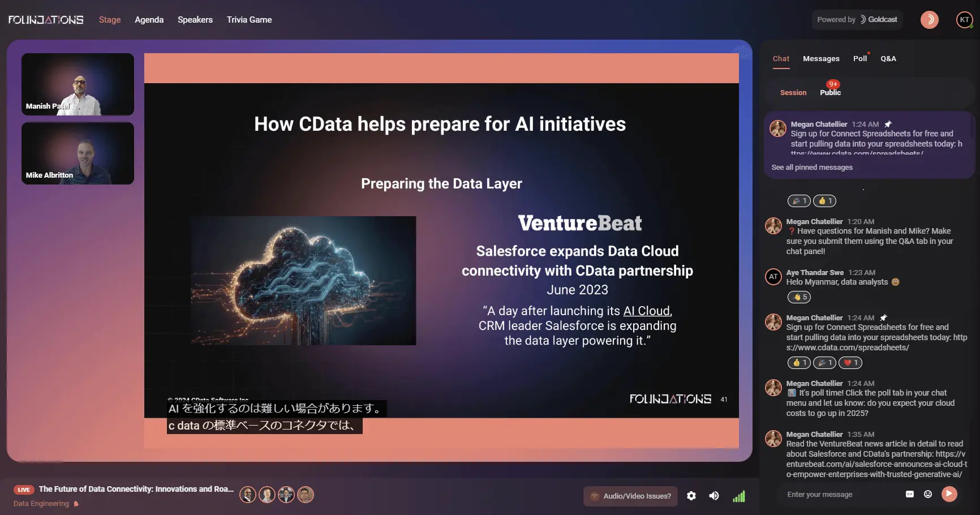980x515 pixels.
Task: Click the first speaker avatar in bottom bar
Action: click(x=248, y=495)
